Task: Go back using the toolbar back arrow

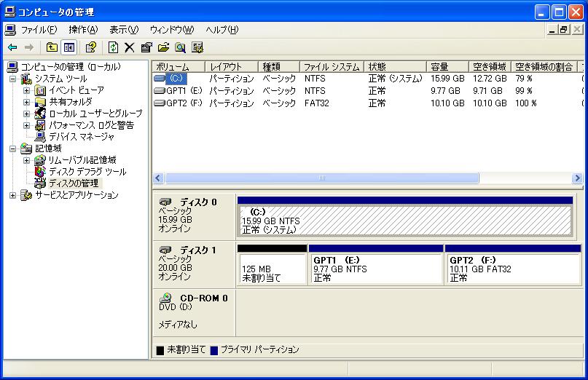Action: (x=12, y=47)
